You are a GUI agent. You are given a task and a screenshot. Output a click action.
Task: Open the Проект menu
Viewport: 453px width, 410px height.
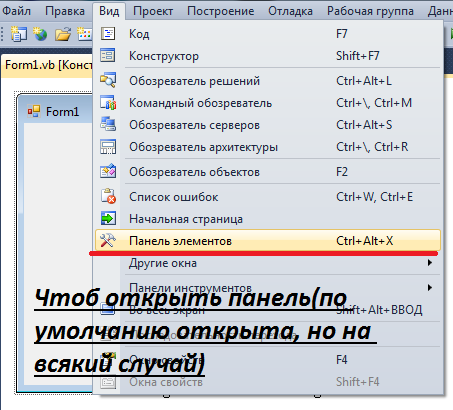click(153, 11)
